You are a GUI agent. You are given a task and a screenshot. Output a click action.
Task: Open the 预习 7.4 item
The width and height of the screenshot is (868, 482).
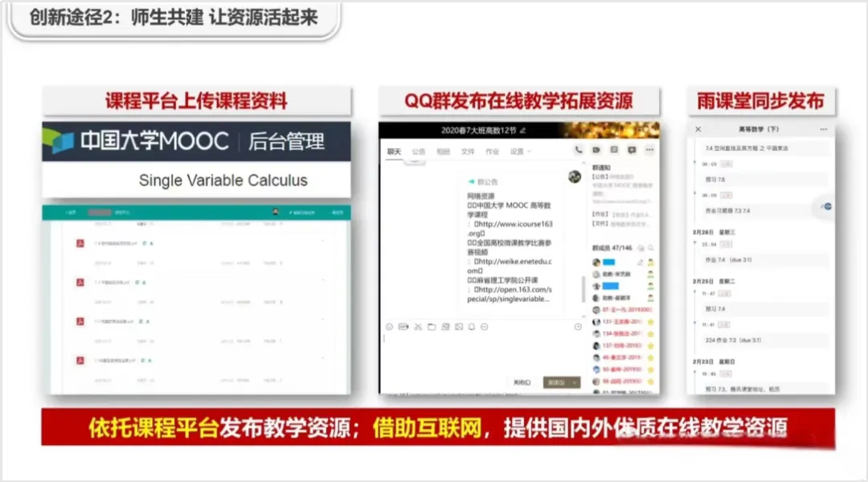click(766, 308)
